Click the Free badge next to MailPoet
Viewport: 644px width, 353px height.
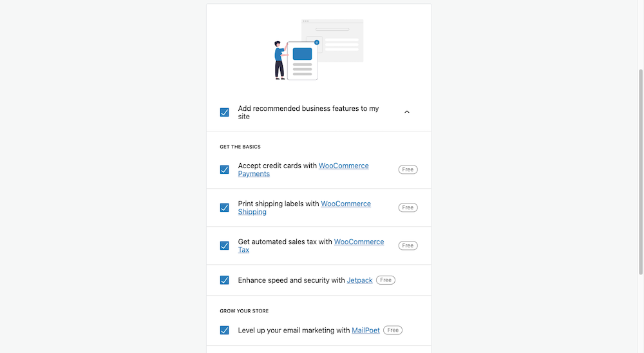coord(393,330)
